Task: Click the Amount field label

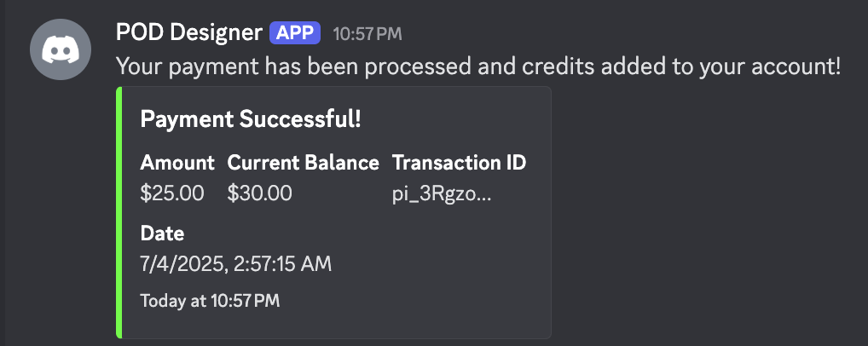Action: 177,163
